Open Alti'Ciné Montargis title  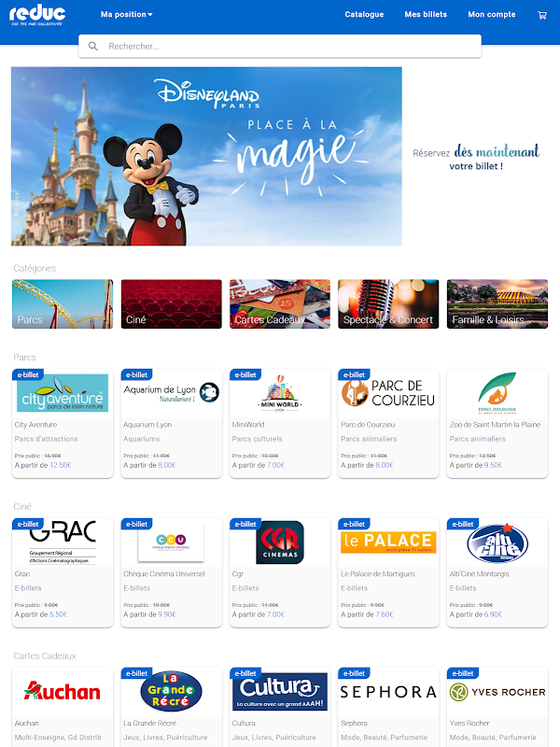tap(479, 574)
